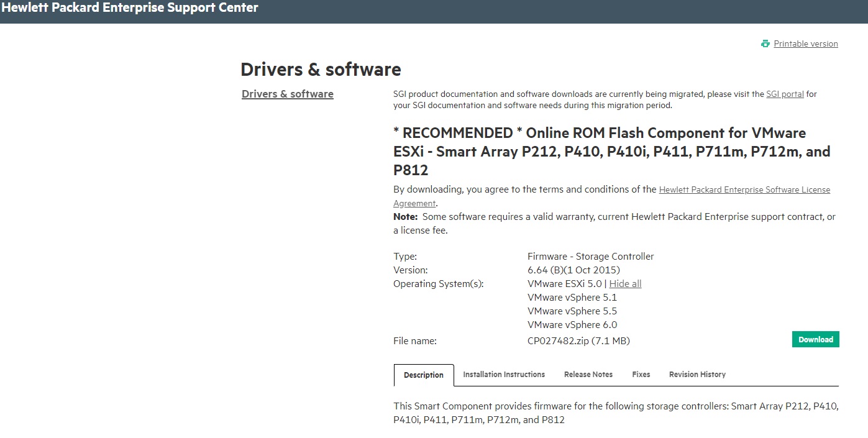
Task: Visit the SGI portal link
Action: [785, 94]
